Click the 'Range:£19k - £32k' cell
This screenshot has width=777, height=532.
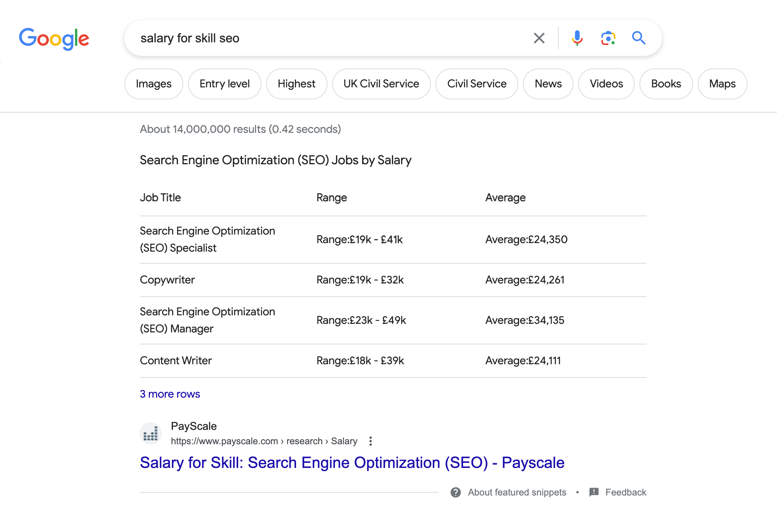[x=360, y=280]
